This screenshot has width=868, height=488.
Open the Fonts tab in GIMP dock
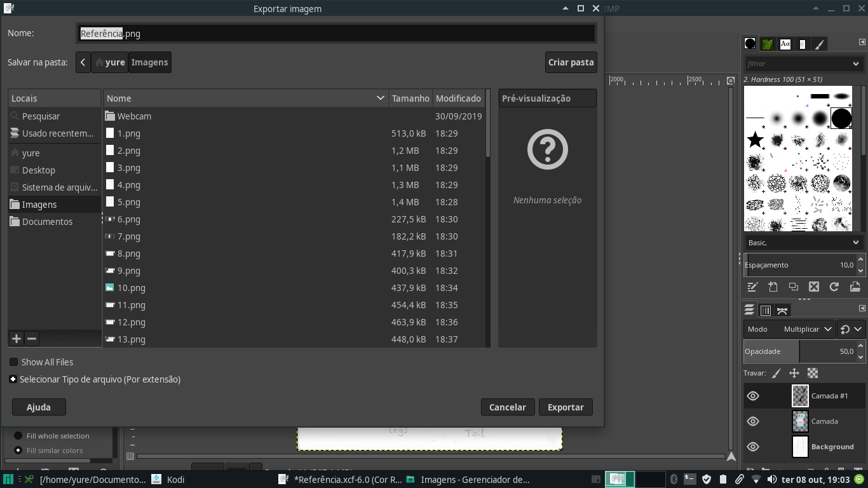(x=785, y=44)
